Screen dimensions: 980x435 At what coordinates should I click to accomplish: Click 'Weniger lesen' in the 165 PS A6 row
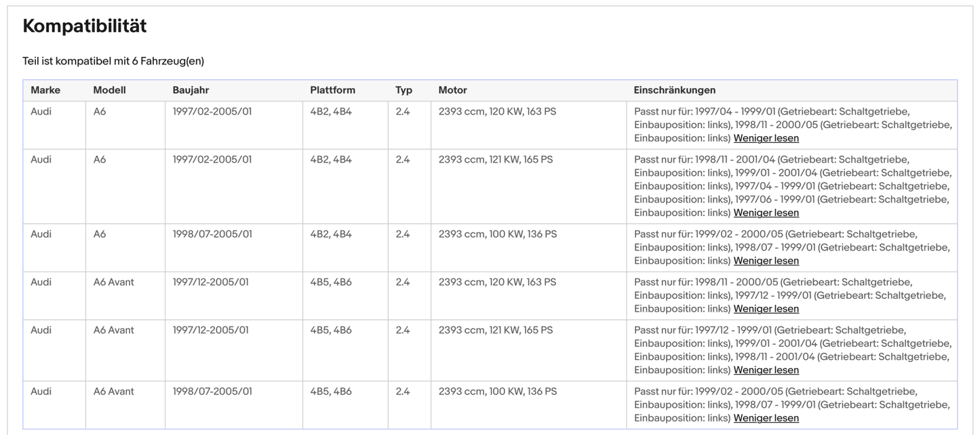pyautogui.click(x=766, y=212)
